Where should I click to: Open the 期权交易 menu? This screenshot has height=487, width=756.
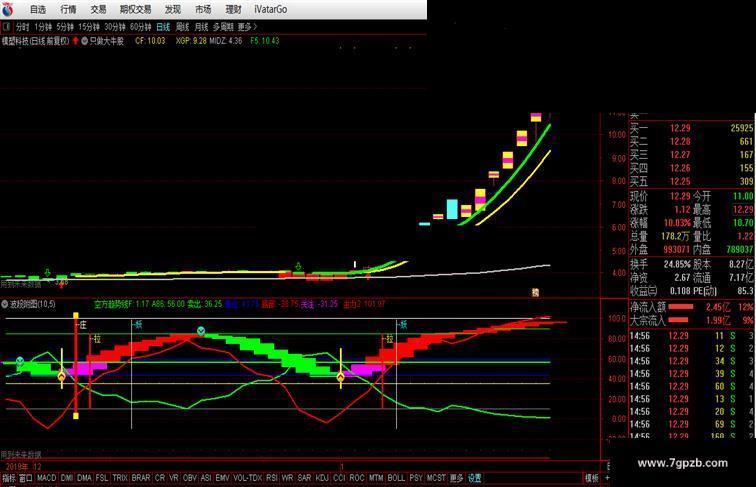coord(135,9)
